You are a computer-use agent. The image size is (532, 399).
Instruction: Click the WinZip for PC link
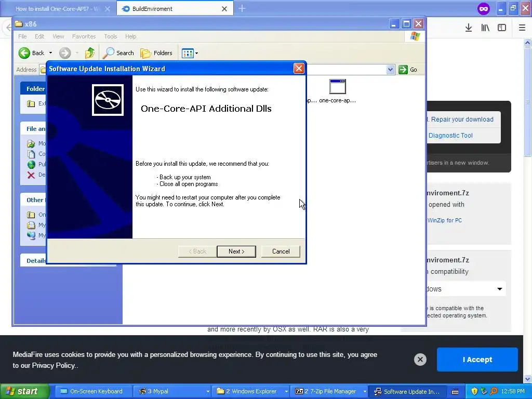coord(445,220)
